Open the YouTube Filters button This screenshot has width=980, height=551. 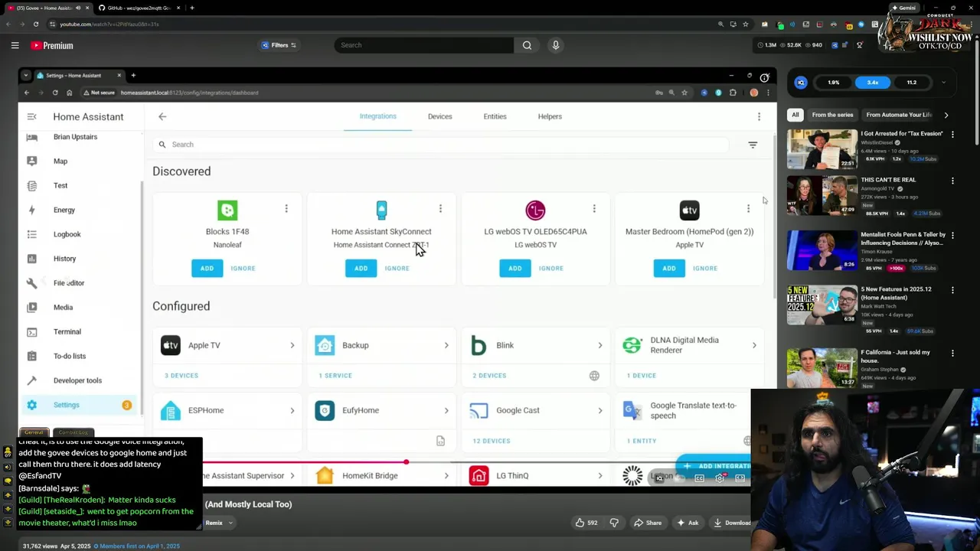click(279, 45)
